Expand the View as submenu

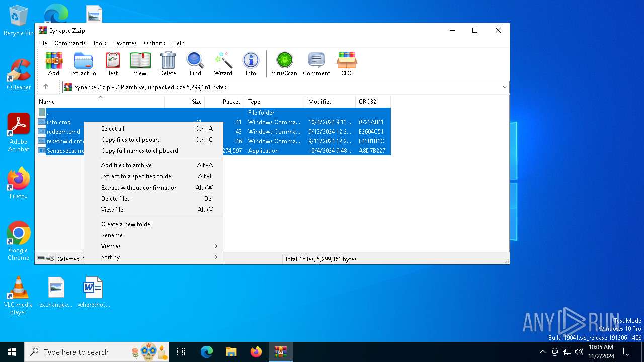coord(153,246)
